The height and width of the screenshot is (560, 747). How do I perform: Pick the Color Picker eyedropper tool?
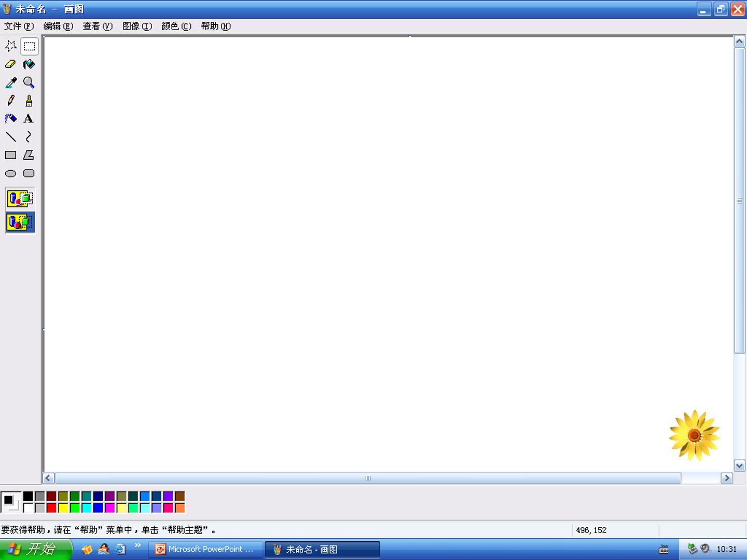pos(10,82)
